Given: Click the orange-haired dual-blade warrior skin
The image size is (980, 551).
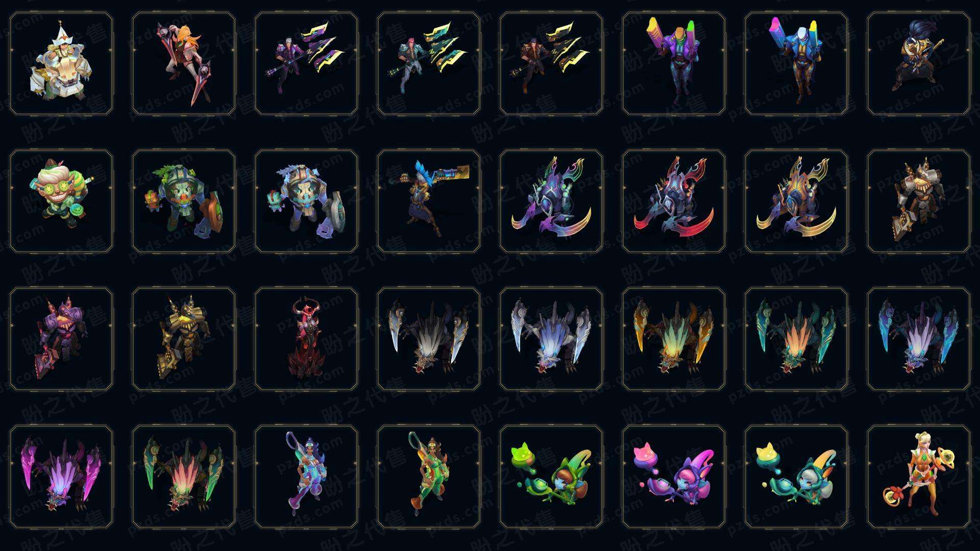Looking at the screenshot, I should [x=184, y=63].
